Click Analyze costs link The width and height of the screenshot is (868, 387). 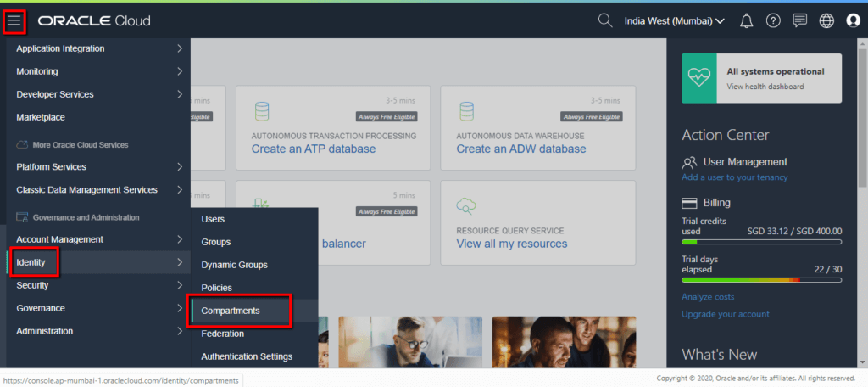[708, 297]
